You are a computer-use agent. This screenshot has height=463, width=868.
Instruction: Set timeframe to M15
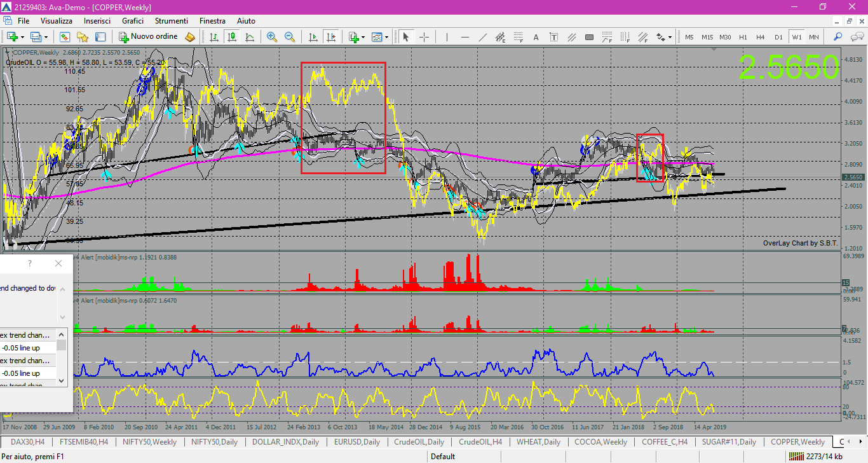tap(707, 37)
